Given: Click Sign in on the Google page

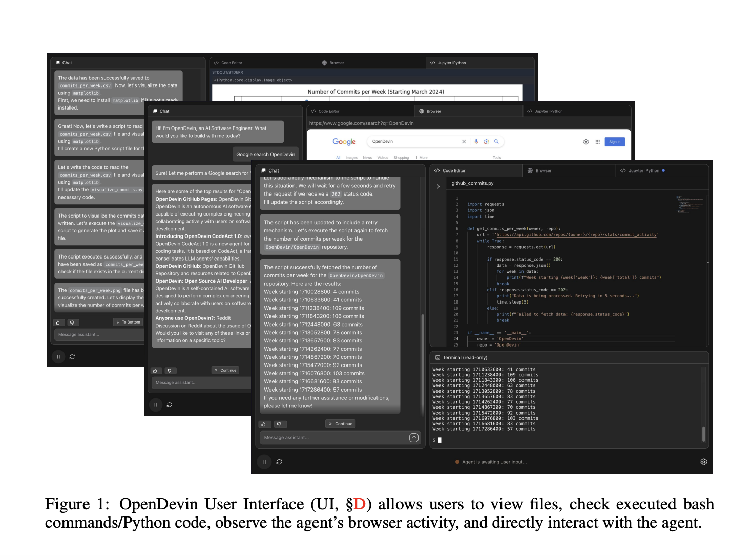Looking at the screenshot, I should pyautogui.click(x=615, y=142).
